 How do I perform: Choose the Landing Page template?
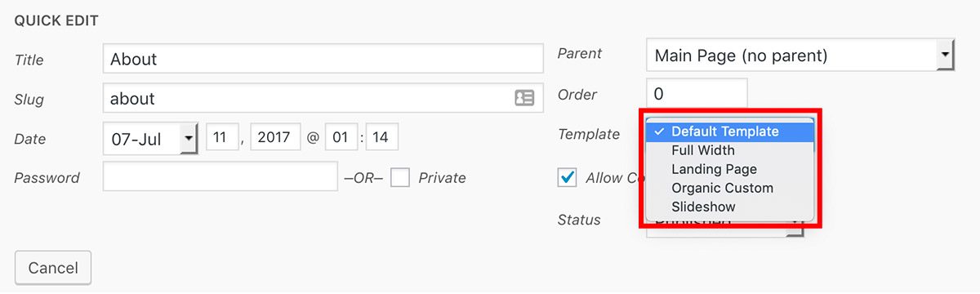coord(714,169)
